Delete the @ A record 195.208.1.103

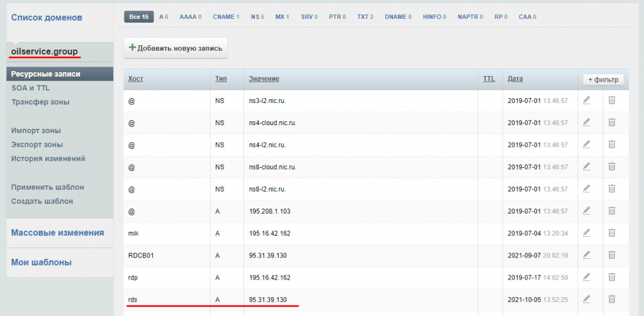point(611,210)
